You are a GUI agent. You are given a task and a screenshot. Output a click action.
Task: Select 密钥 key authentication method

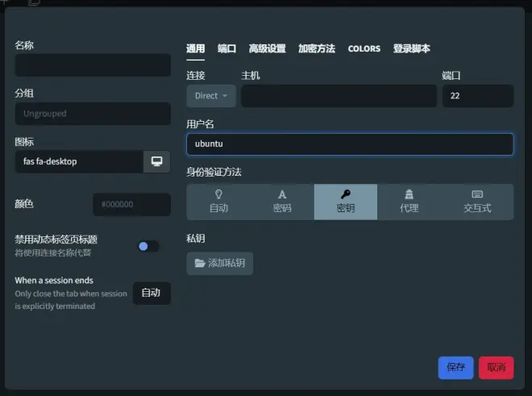pos(345,202)
